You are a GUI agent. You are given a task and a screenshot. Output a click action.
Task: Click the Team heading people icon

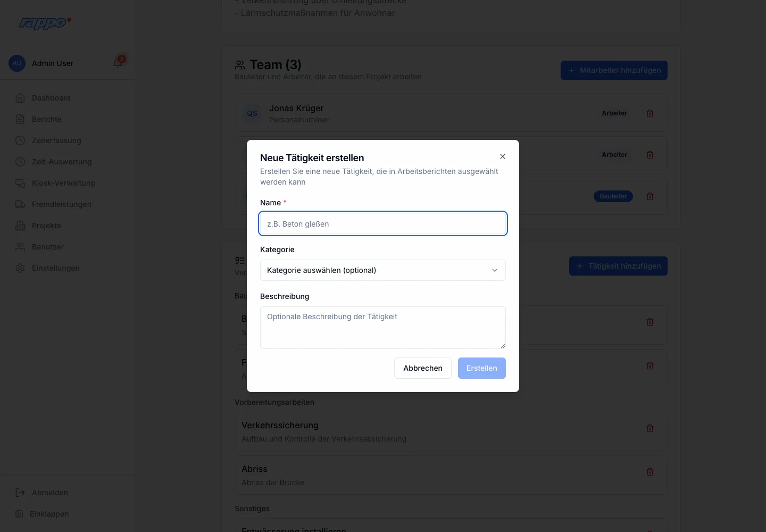point(240,65)
